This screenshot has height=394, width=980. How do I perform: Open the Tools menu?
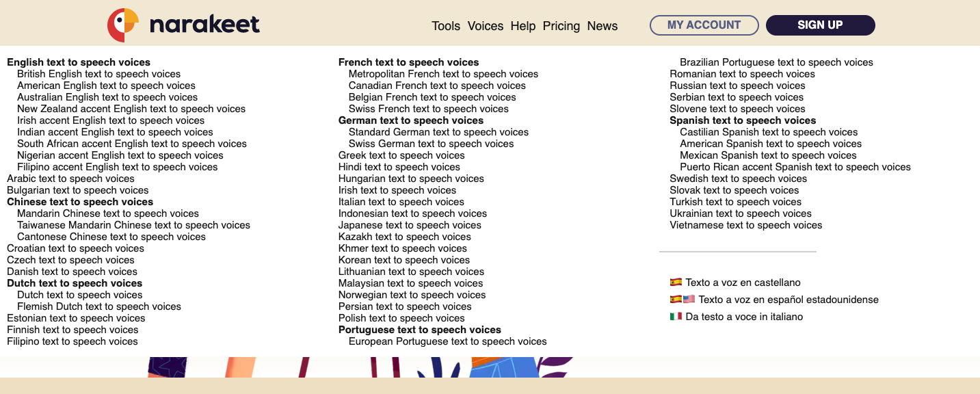(x=445, y=25)
